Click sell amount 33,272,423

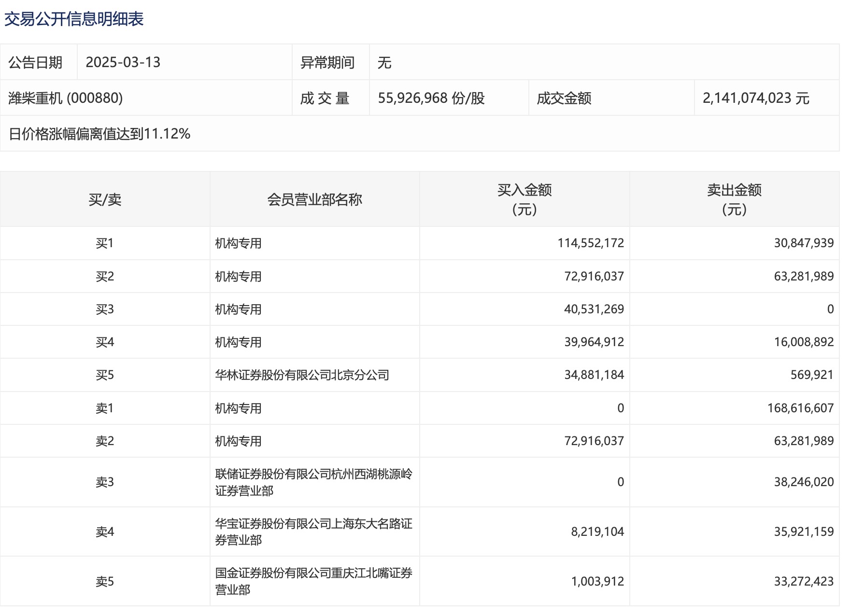click(804, 581)
